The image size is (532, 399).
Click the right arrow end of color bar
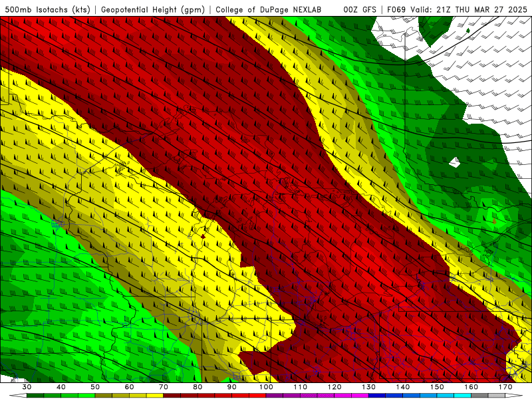click(x=514, y=395)
